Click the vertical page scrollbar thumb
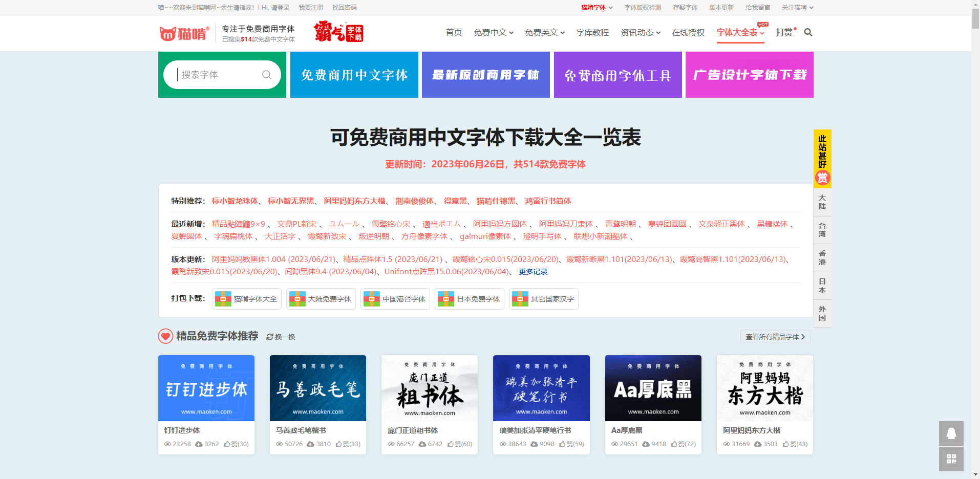The width and height of the screenshot is (980, 479). pos(975,18)
